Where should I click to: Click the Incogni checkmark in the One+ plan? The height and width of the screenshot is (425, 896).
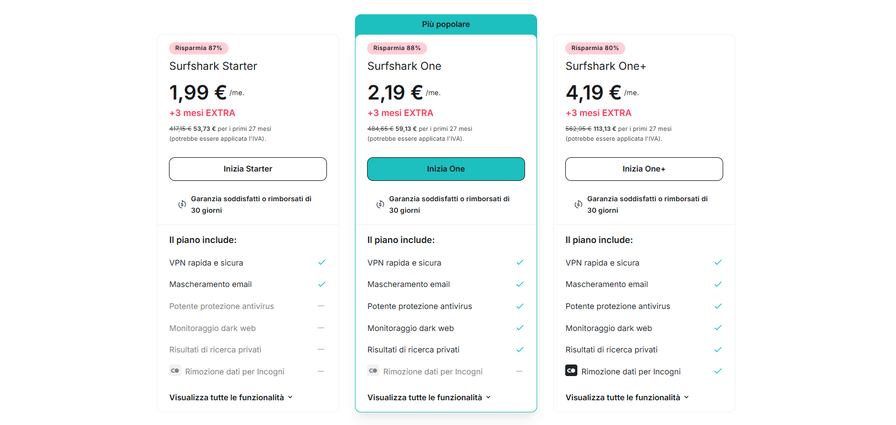pos(717,371)
